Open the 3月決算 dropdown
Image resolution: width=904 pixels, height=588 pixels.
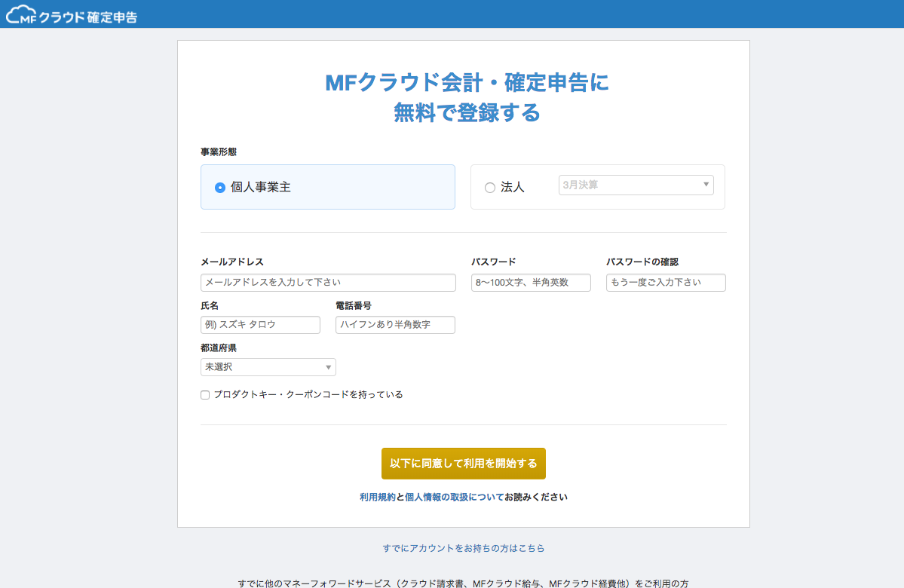(x=636, y=185)
